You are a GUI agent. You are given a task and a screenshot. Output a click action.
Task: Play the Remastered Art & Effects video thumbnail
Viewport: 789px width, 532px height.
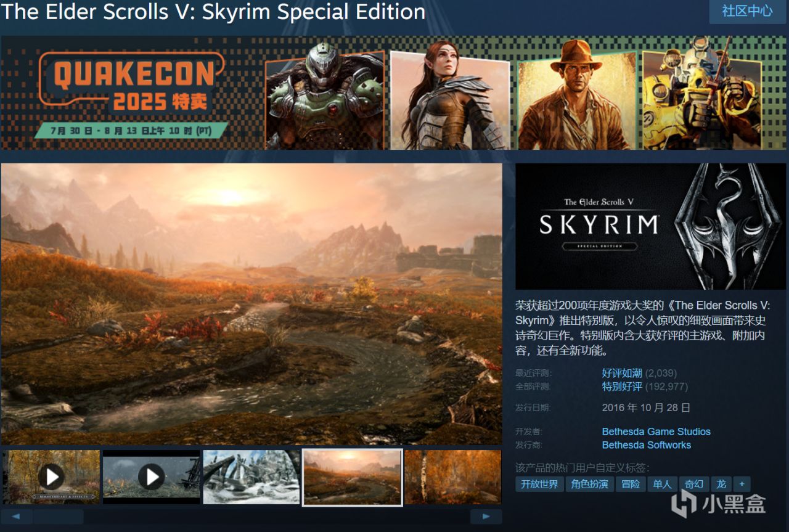[51, 477]
